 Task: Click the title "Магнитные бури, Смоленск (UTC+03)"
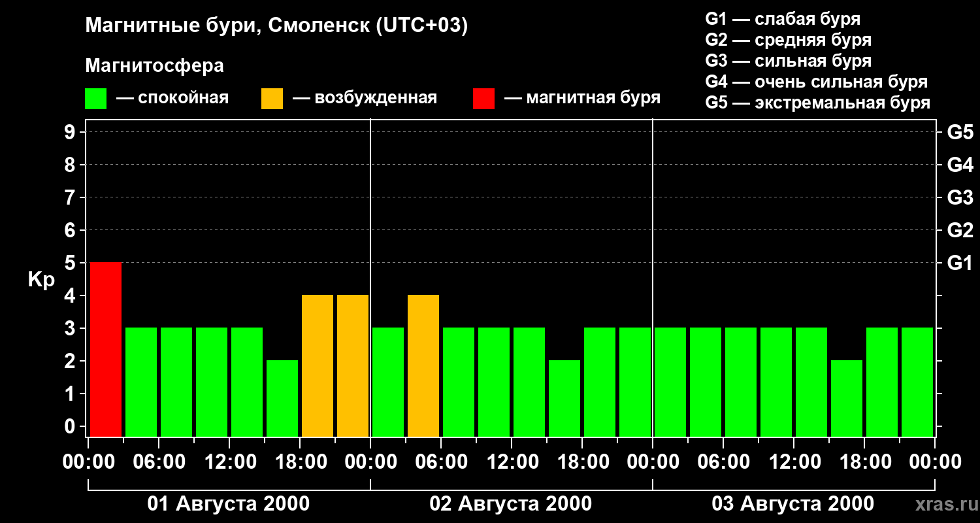click(x=277, y=26)
